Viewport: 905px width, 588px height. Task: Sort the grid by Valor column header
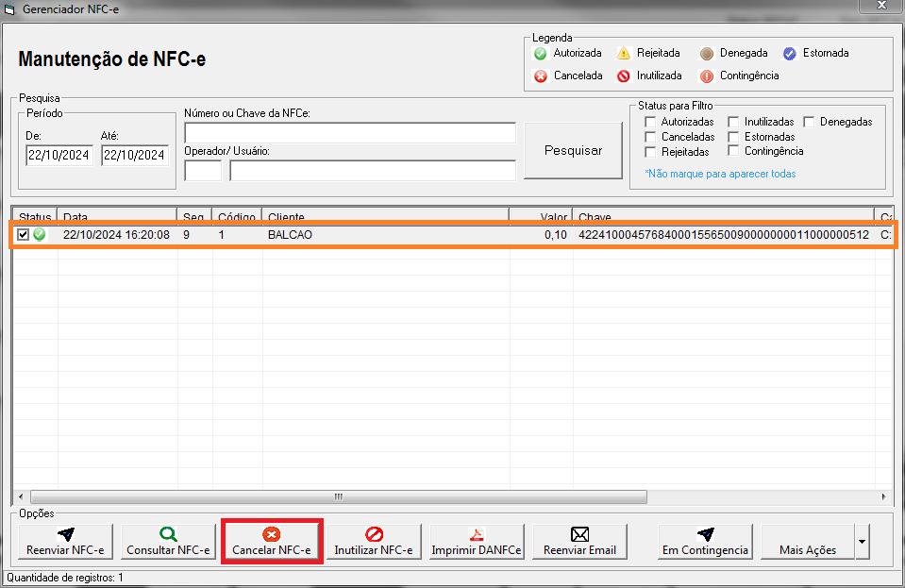click(541, 217)
